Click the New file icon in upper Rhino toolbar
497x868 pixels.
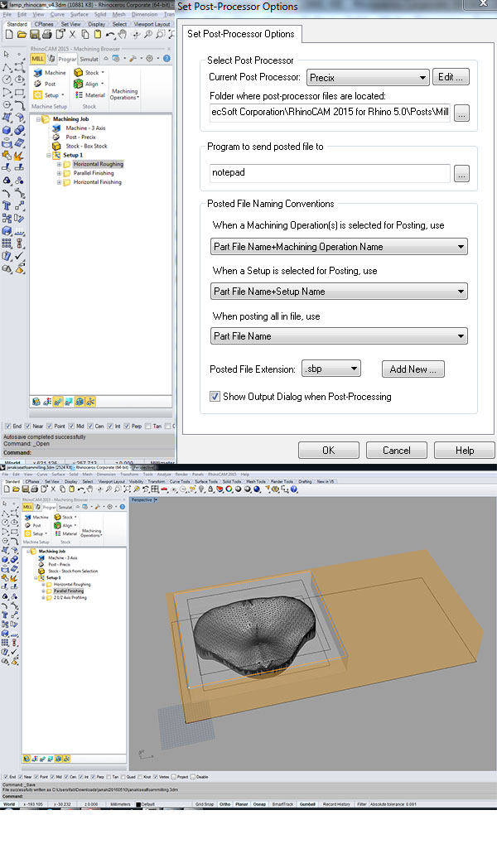click(x=9, y=34)
